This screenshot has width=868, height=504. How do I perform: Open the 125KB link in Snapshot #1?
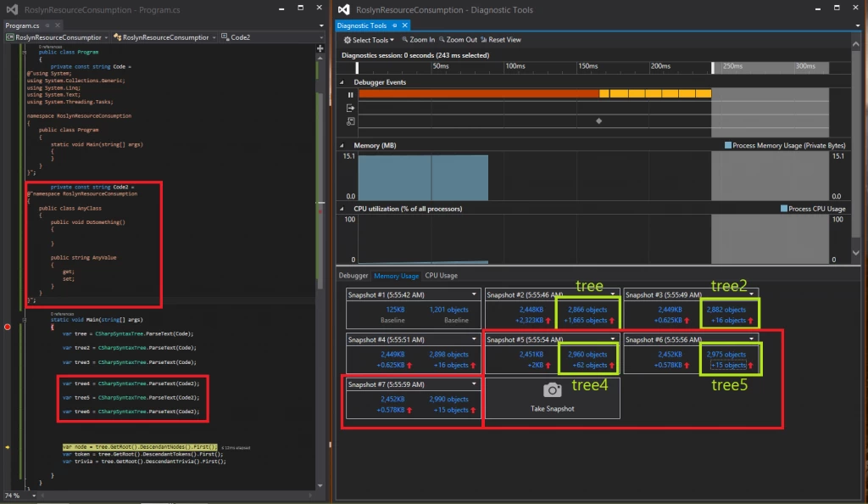(x=395, y=310)
